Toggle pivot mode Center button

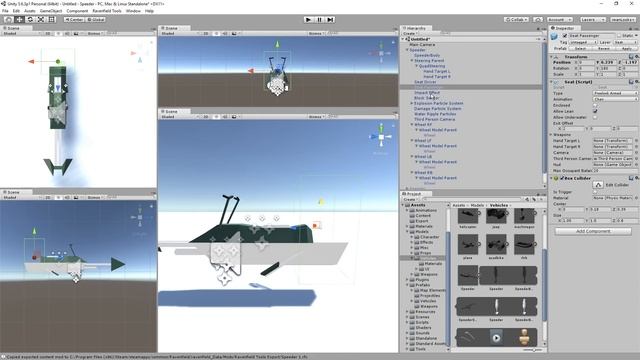point(74,20)
